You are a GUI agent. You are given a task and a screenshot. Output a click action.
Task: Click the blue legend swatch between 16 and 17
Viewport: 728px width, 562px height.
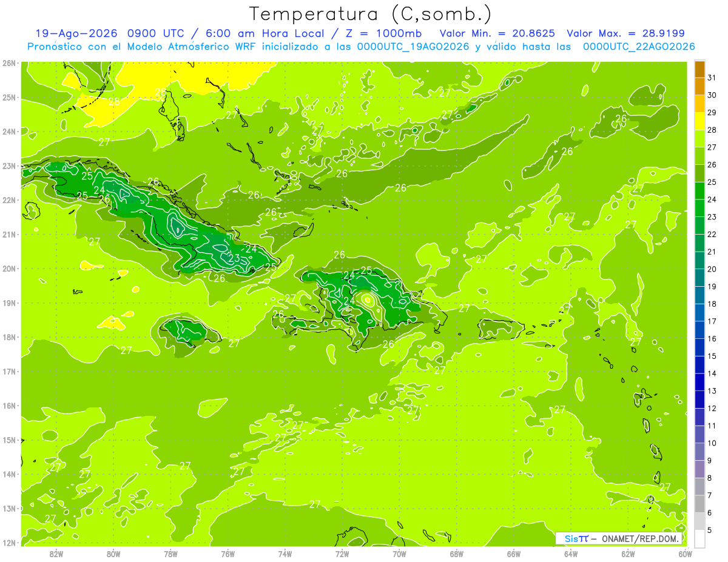pos(699,330)
